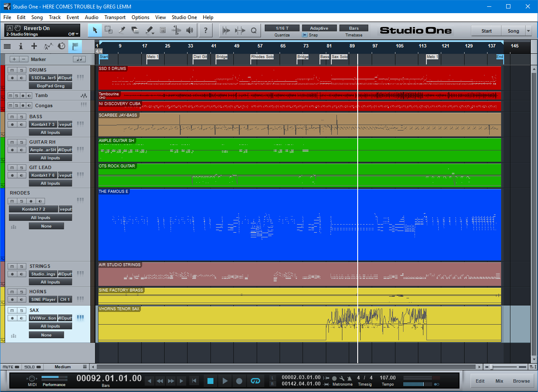The height and width of the screenshot is (392, 538).
Task: Activate the Listen speaker tool
Action: click(x=190, y=30)
